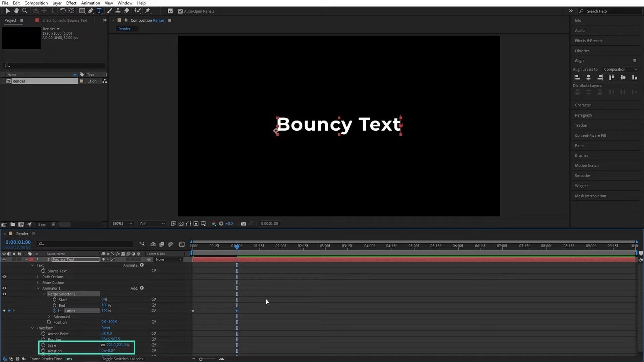Enable the Rotation property stopwatch
Image resolution: width=644 pixels, height=362 pixels.
pos(43,351)
